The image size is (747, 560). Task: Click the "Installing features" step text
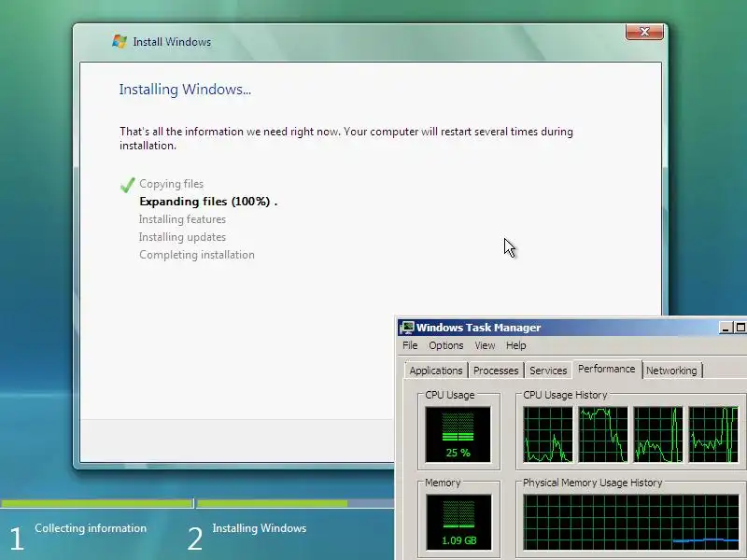click(x=182, y=219)
